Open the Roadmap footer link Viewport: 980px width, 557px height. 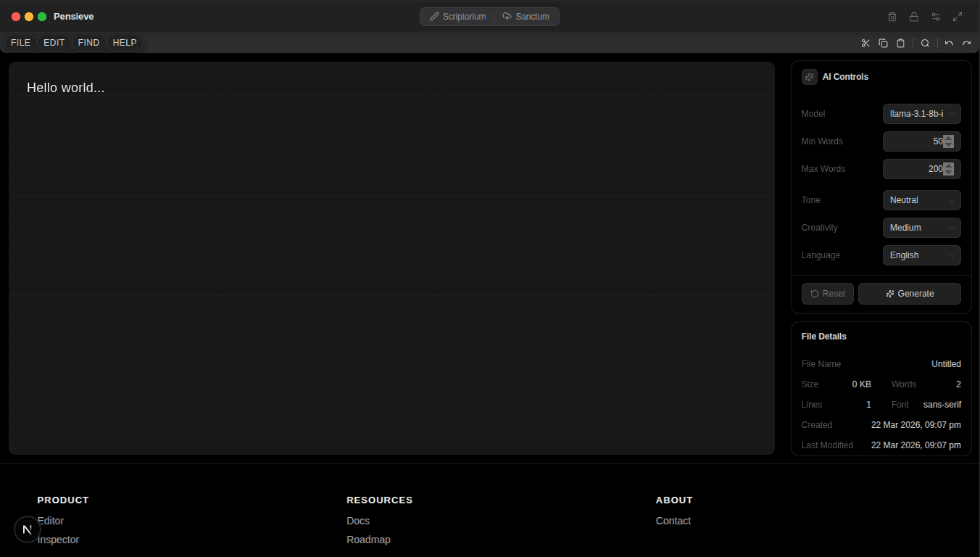coord(368,540)
